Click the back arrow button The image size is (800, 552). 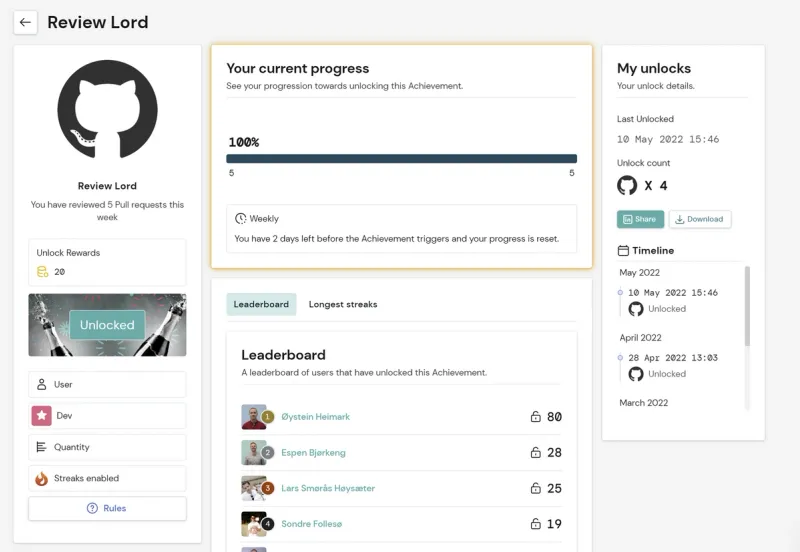click(x=25, y=22)
